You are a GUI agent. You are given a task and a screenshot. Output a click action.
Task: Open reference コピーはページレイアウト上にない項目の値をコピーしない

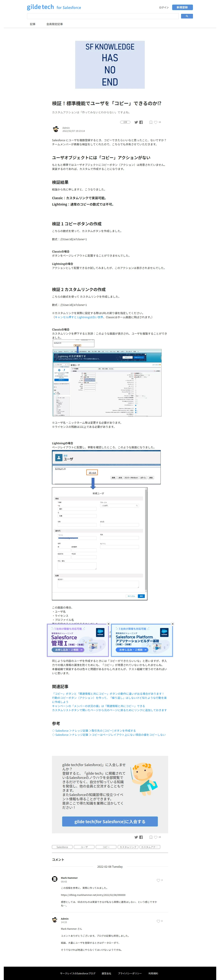click(x=109, y=735)
